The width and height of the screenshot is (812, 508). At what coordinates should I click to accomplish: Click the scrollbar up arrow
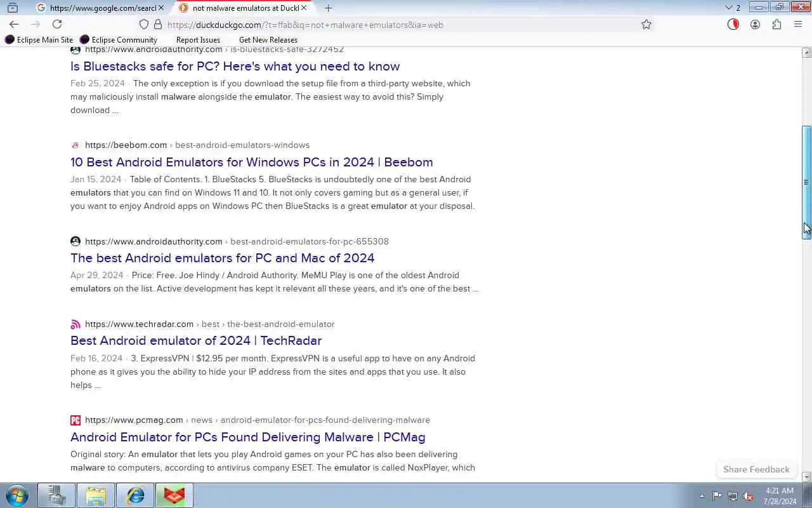(x=806, y=53)
